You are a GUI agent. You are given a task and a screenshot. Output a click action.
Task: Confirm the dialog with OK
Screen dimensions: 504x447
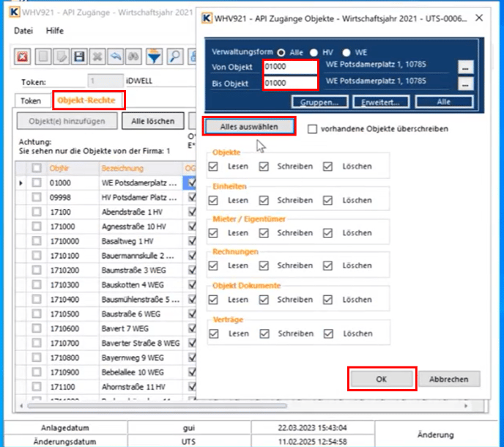[381, 379]
